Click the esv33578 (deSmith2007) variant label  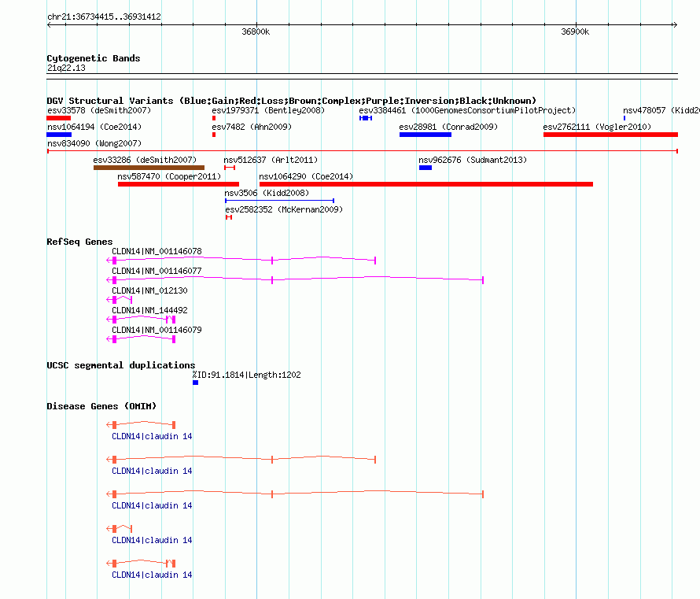pos(99,110)
